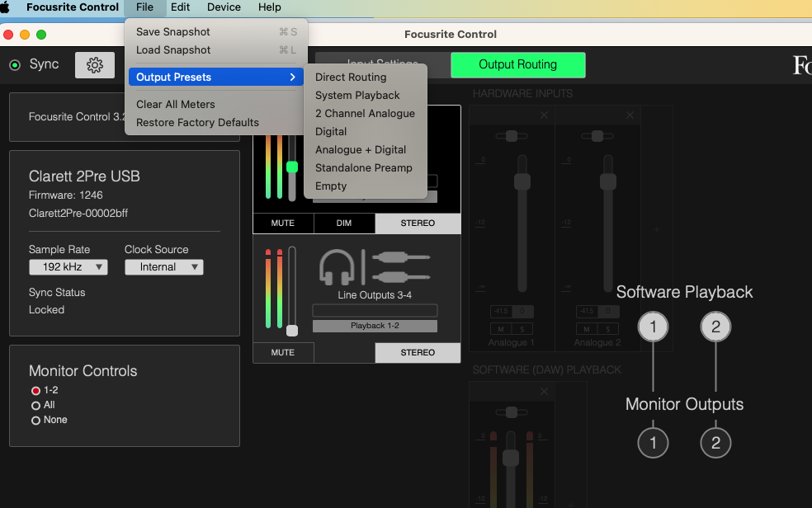Toggle the Sync indicator
The width and height of the screenshot is (812, 508).
click(15, 65)
